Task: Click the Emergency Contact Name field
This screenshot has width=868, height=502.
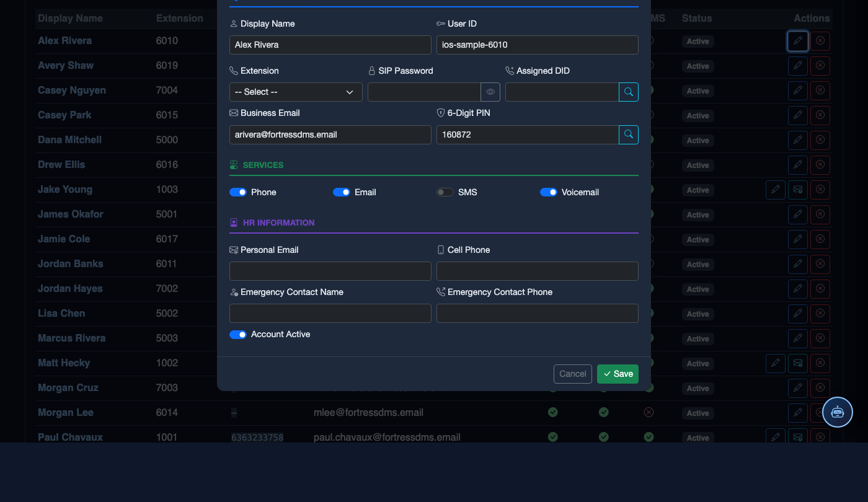Action: coord(330,313)
